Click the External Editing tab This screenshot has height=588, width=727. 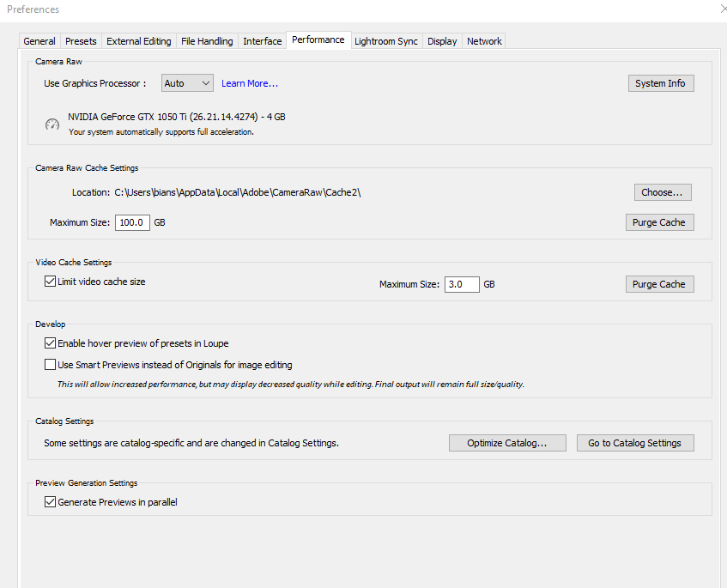138,40
